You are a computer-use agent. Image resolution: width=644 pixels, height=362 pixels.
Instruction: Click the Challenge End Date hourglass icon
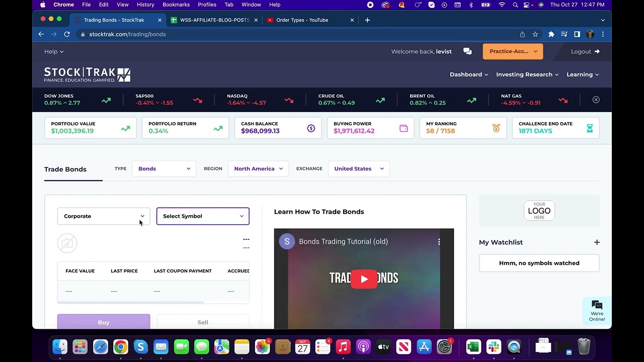(x=590, y=128)
